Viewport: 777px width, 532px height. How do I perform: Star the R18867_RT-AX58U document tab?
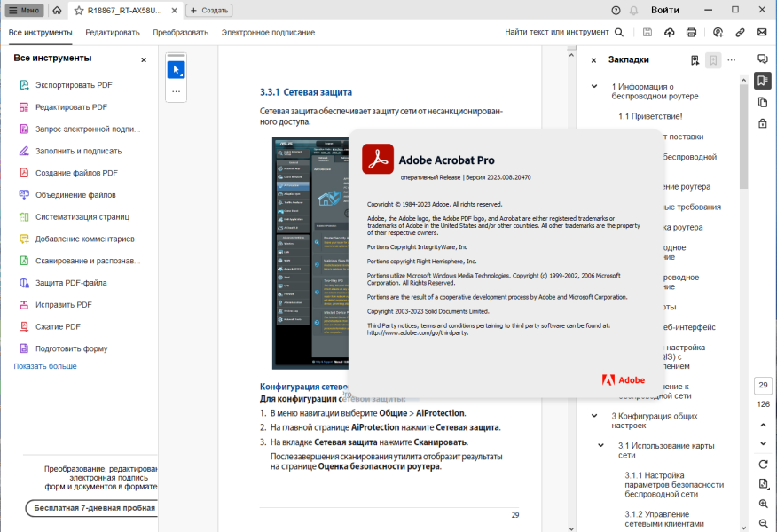[x=79, y=11]
